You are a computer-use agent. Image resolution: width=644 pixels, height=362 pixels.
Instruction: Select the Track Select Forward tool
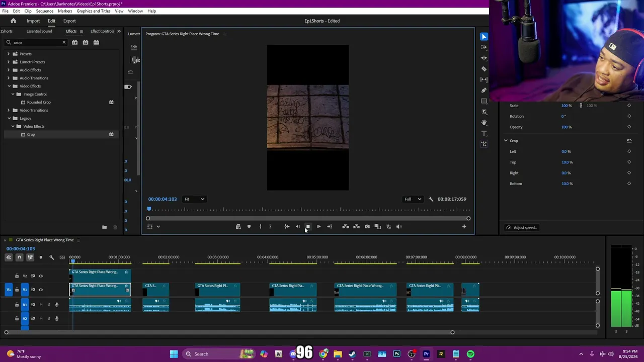tap(484, 47)
